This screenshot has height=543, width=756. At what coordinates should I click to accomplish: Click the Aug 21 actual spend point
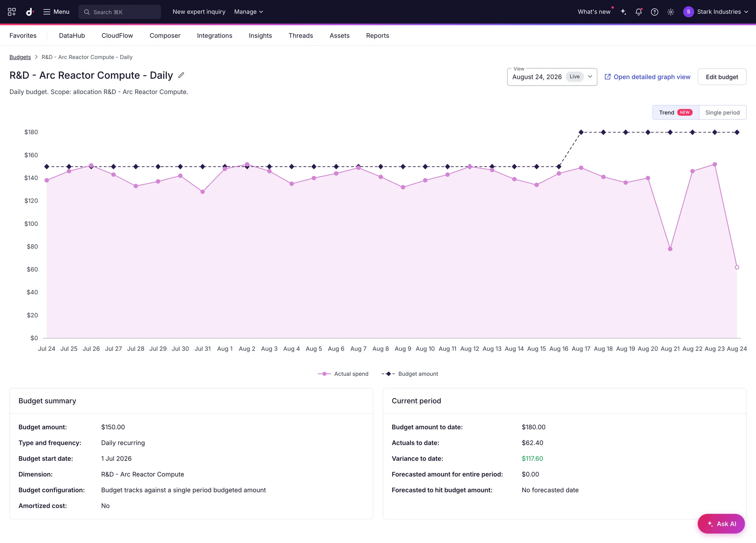pos(670,249)
